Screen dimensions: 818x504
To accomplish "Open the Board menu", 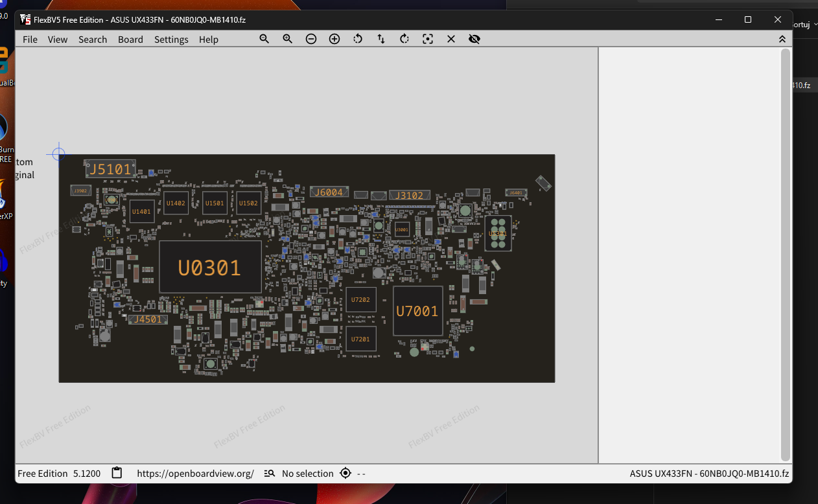I will (130, 40).
